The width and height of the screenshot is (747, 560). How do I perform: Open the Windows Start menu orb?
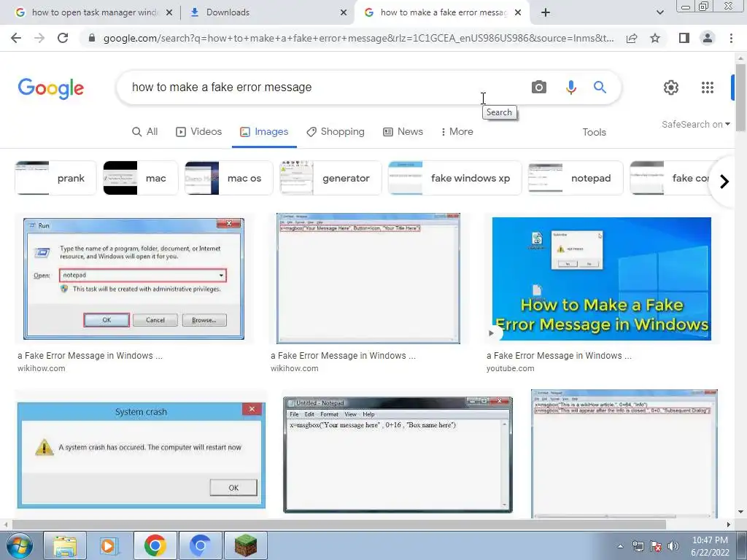point(18,545)
